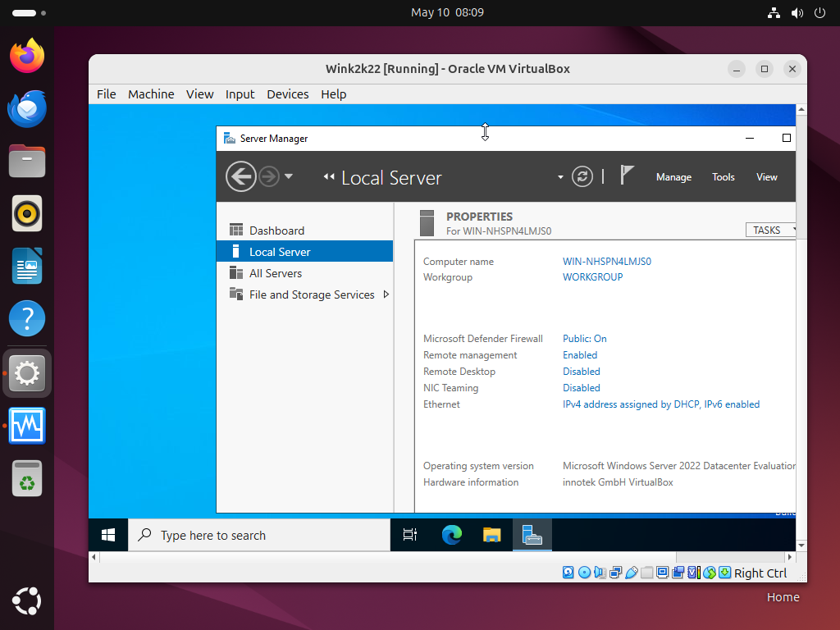Click VirtualBox optical disk status icon
The height and width of the screenshot is (630, 840).
[x=584, y=573]
